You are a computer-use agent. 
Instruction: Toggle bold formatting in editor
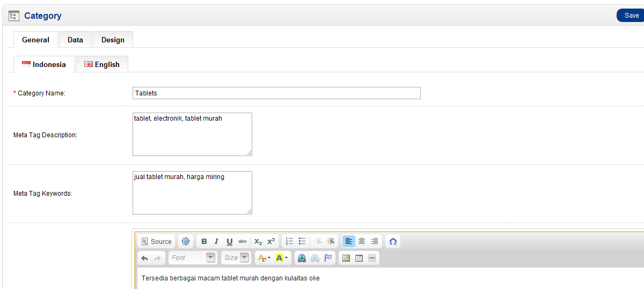click(204, 242)
